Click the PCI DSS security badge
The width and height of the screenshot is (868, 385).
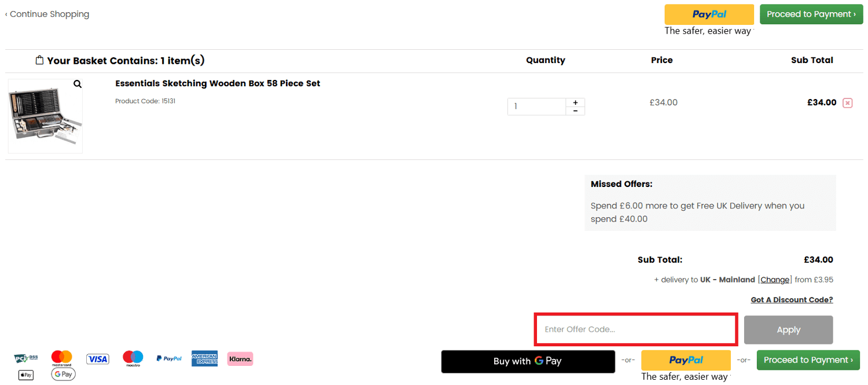tap(26, 359)
